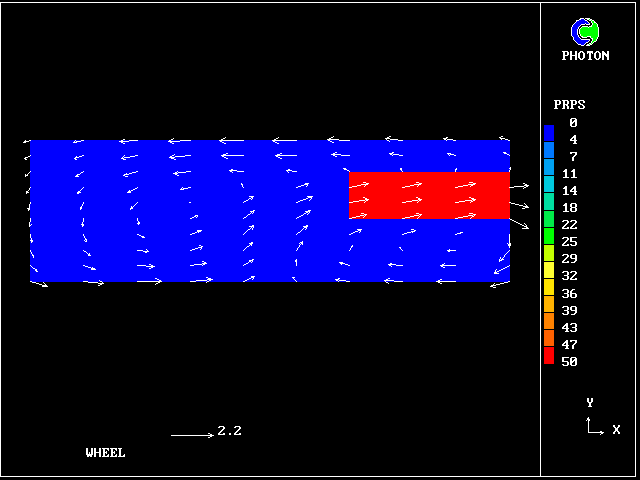Viewport: 640px width, 480px height.
Task: Click the XY axis orientation indicator
Action: pos(594,426)
